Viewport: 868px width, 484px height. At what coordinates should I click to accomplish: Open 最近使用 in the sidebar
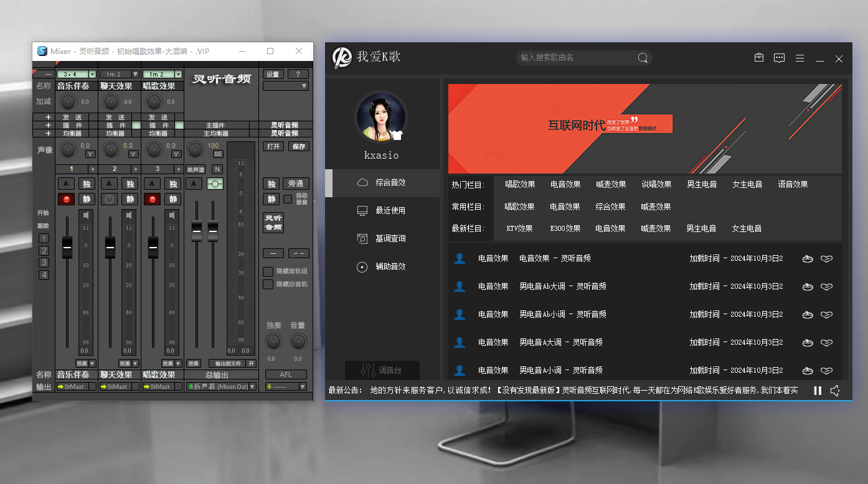382,210
